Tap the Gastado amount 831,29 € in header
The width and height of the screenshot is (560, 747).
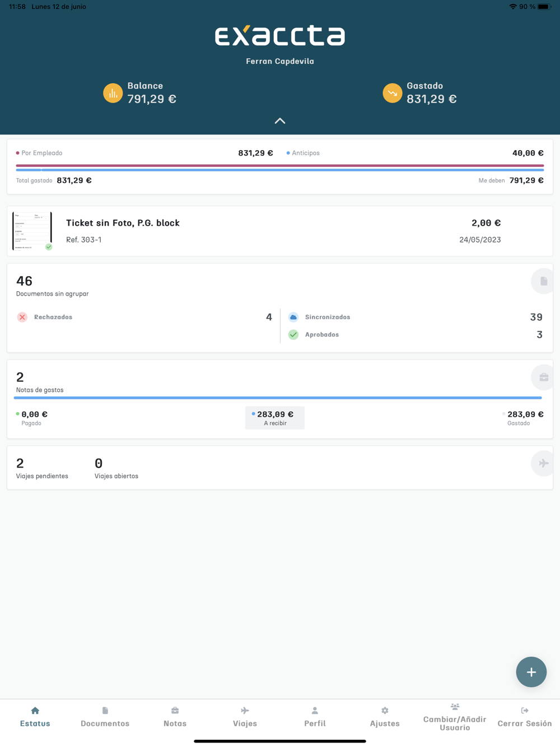point(432,99)
